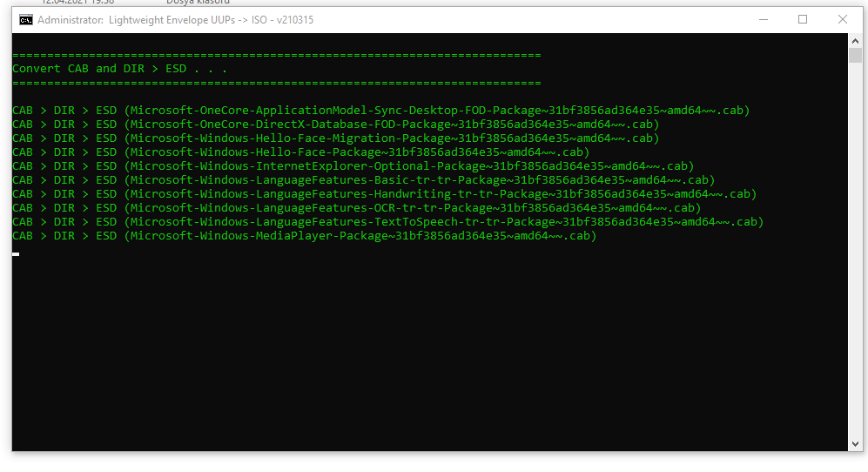The height and width of the screenshot is (472, 868).
Task: Click the vertical scrollbar thumb
Action: 855,56
